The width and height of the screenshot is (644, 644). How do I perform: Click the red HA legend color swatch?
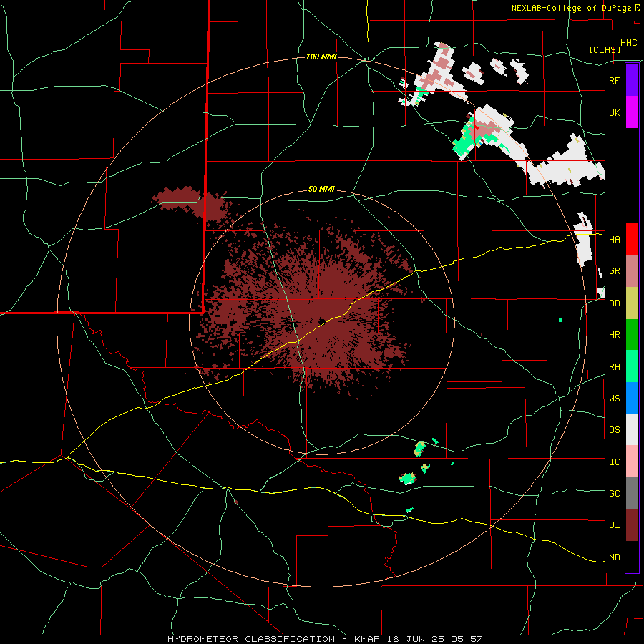[632, 239]
